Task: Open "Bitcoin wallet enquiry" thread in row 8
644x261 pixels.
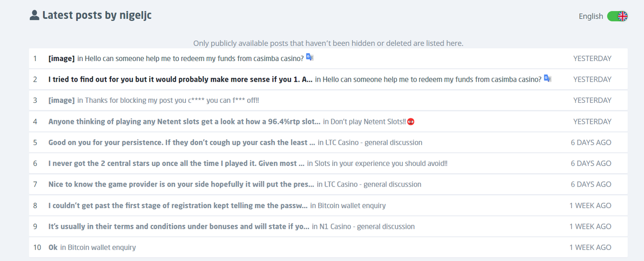Action: (351, 206)
